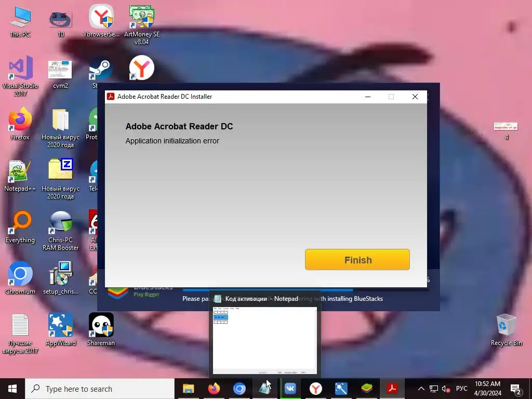This screenshot has width=532, height=399.
Task: Show hidden system tray icons
Action: pyautogui.click(x=421, y=389)
